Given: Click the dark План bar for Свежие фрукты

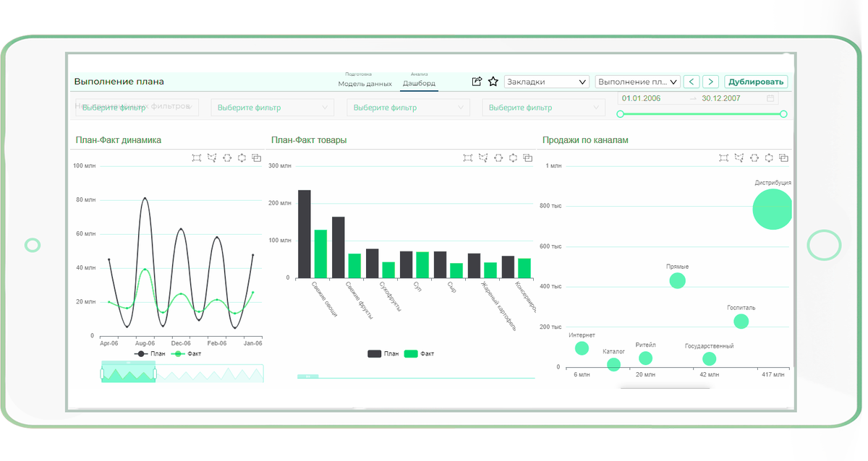Looking at the screenshot, I should (338, 247).
